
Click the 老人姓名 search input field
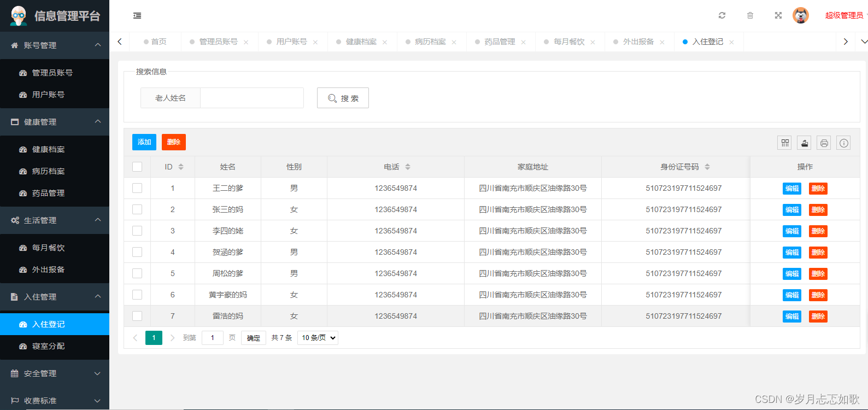[x=252, y=98]
